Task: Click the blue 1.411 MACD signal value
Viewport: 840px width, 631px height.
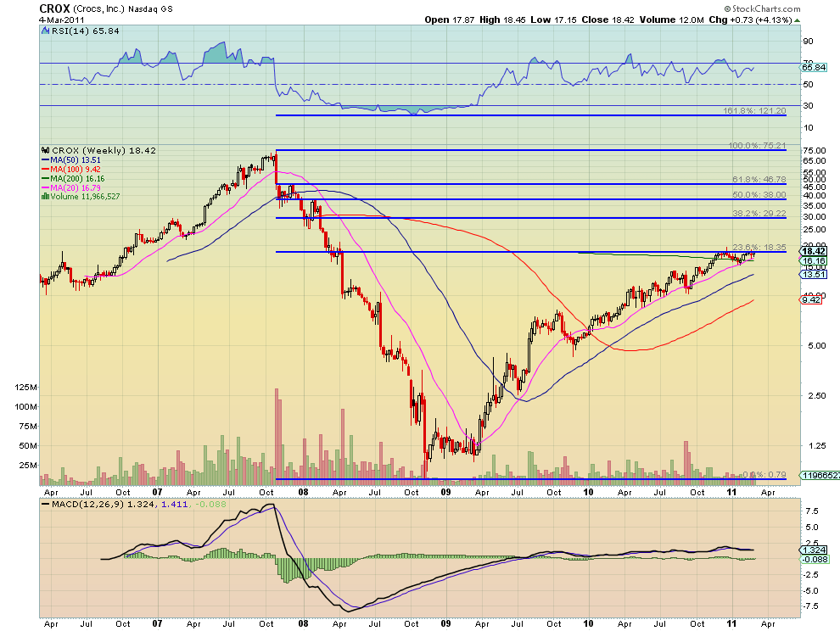Action: [x=175, y=505]
